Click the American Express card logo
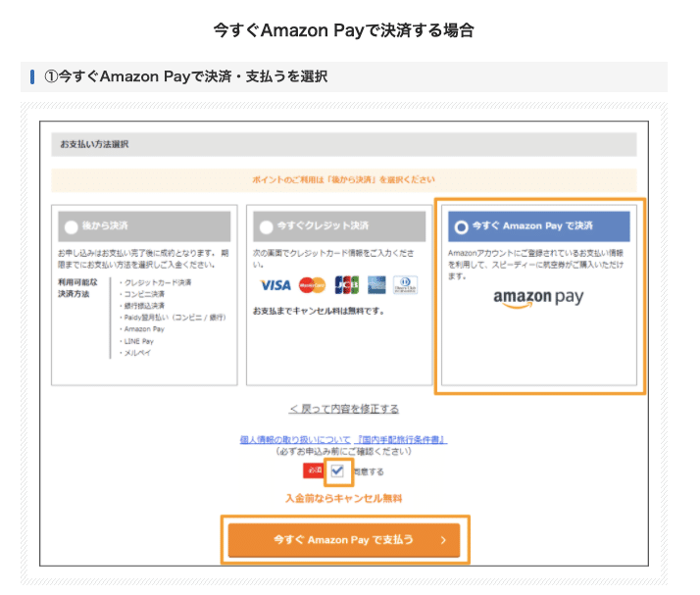Viewport: 700px width, 595px height. (x=376, y=285)
